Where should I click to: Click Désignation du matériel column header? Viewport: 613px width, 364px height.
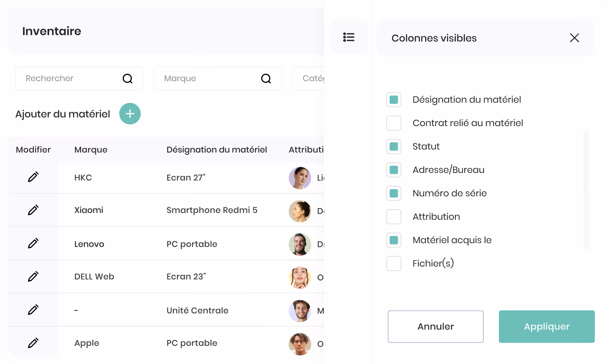[x=217, y=150]
